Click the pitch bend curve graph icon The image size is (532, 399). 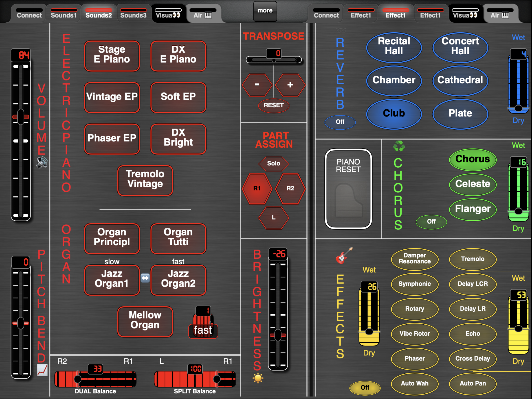[x=42, y=370]
